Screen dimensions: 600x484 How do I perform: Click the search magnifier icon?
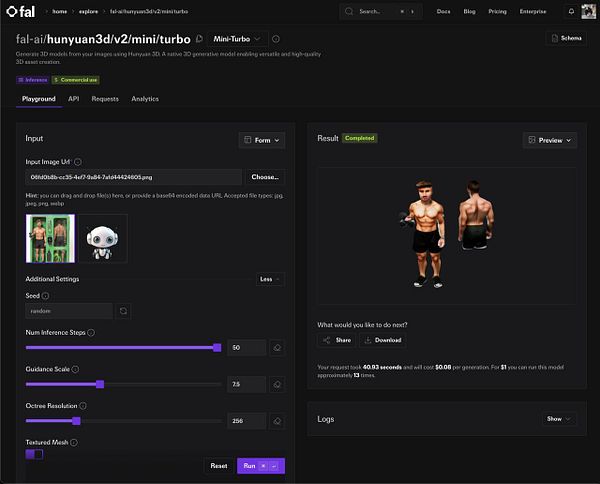click(349, 11)
